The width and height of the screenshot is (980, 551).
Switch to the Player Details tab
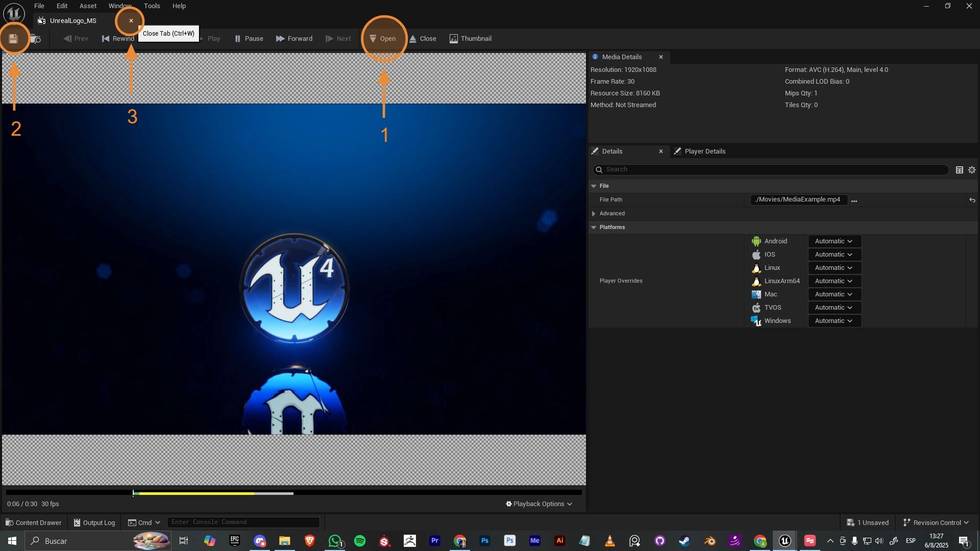pos(704,152)
